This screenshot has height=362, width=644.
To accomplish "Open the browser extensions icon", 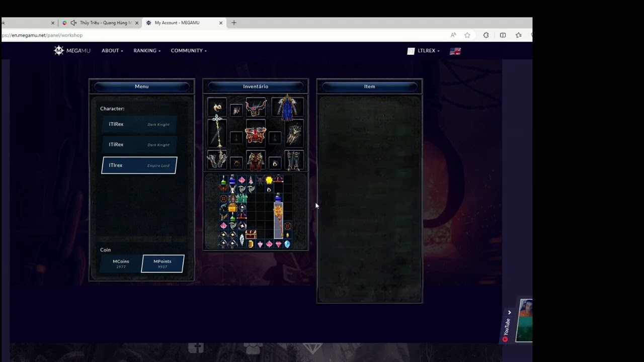I will coord(486,35).
